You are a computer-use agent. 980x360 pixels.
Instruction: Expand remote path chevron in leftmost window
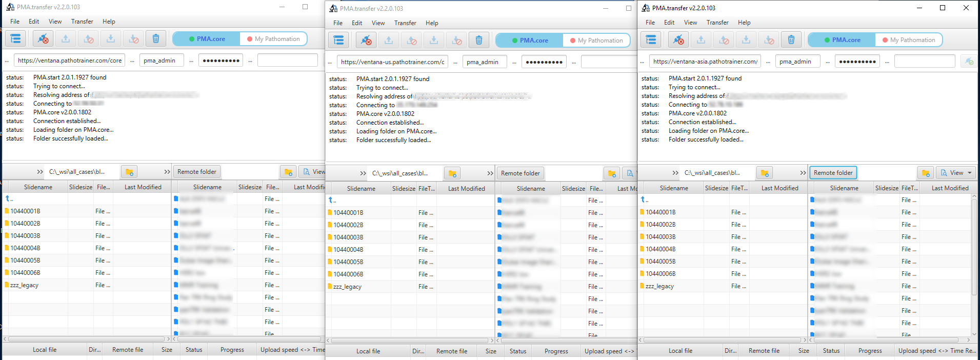point(167,172)
